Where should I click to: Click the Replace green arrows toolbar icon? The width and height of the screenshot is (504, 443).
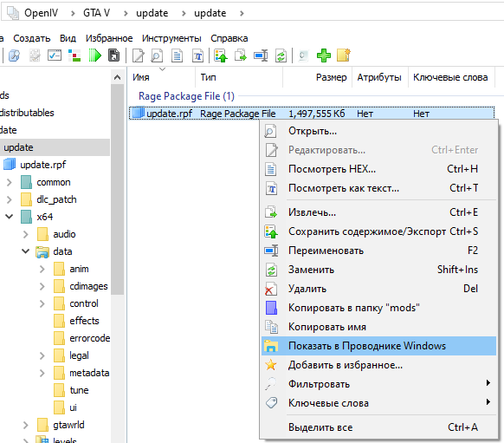[281, 55]
